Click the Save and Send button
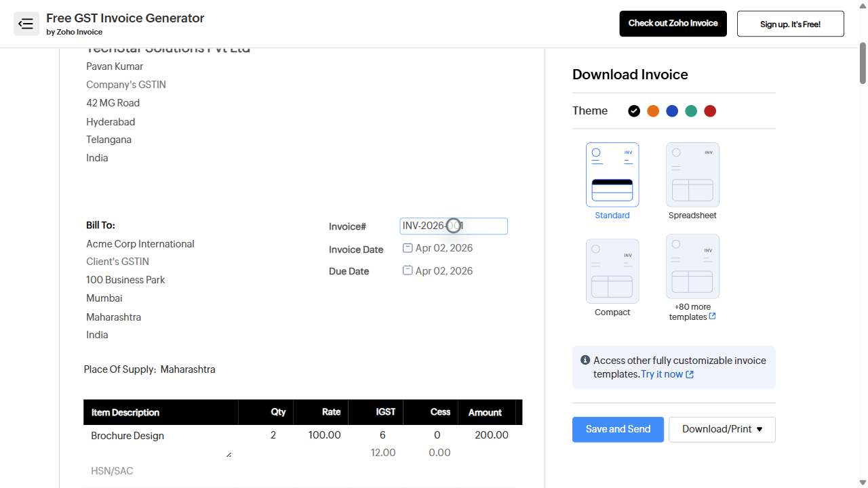 click(x=618, y=429)
